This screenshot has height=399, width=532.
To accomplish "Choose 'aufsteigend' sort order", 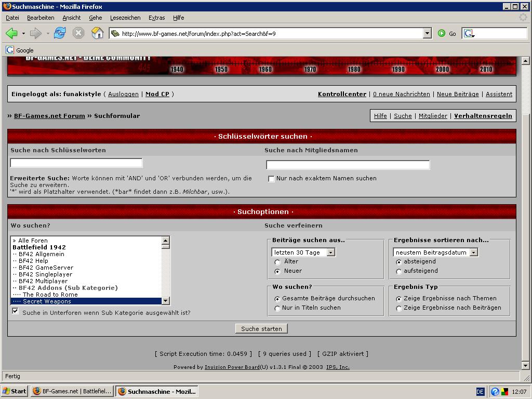I will tap(398, 271).
